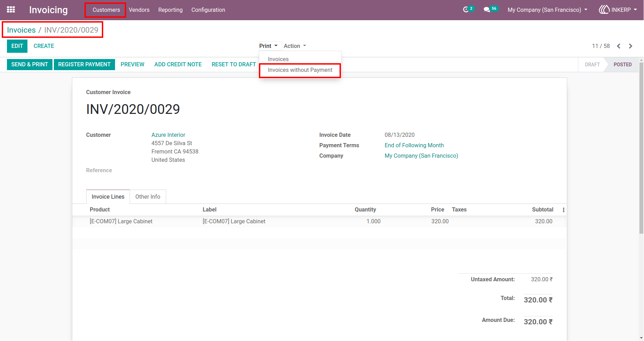
Task: Expand the Action dropdown
Action: [295, 46]
